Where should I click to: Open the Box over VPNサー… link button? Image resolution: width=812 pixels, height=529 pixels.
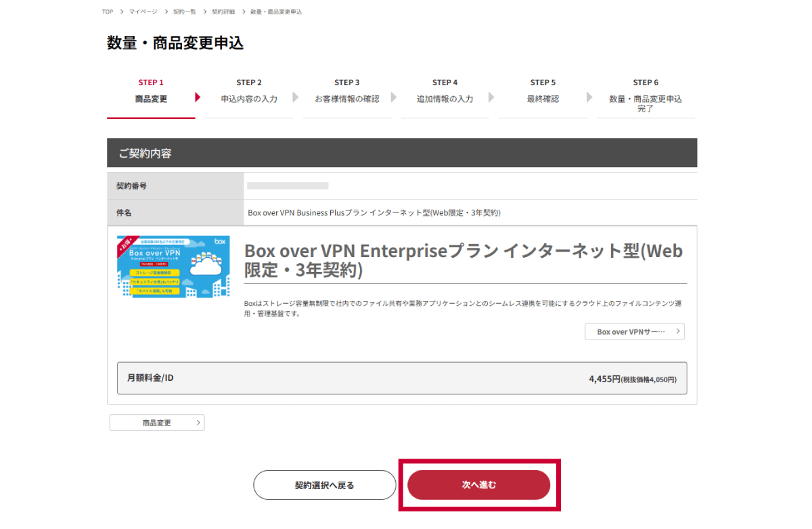[635, 332]
